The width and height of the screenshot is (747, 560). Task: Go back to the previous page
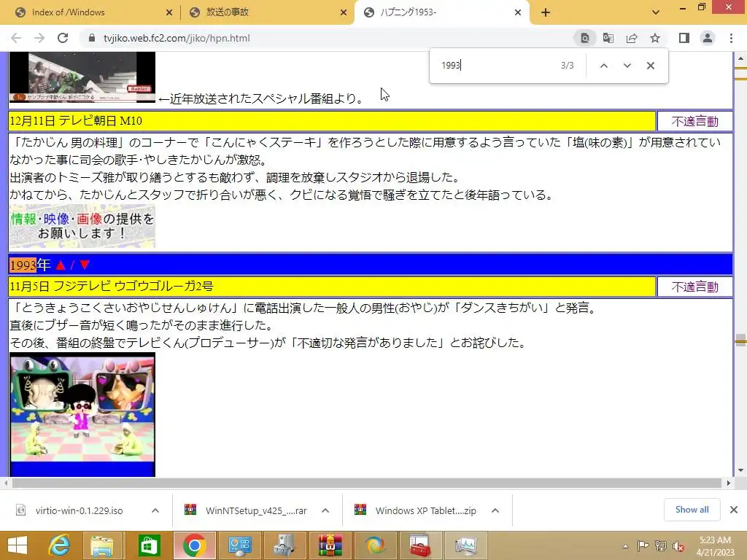coord(16,38)
